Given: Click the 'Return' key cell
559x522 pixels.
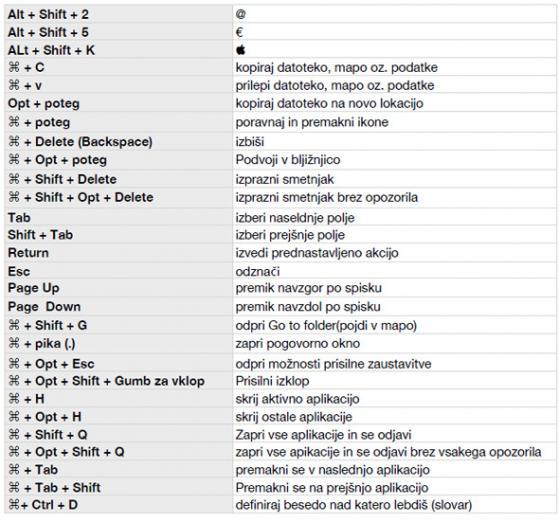Looking at the screenshot, I should coord(119,253).
